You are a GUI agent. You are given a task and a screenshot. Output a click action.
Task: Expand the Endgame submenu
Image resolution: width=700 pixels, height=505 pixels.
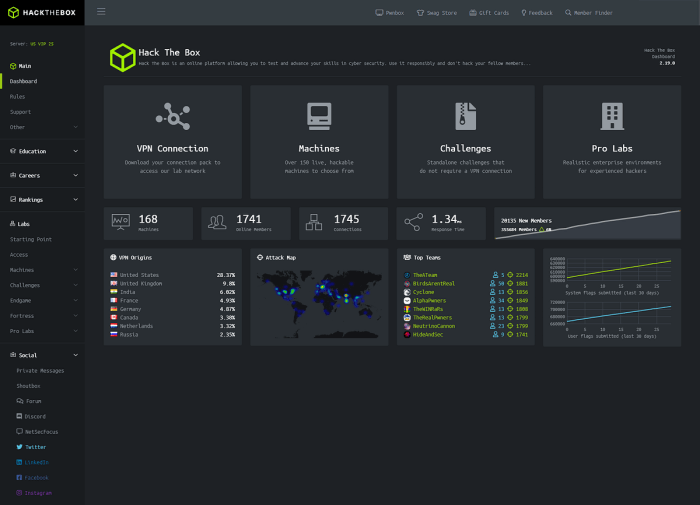(42, 300)
